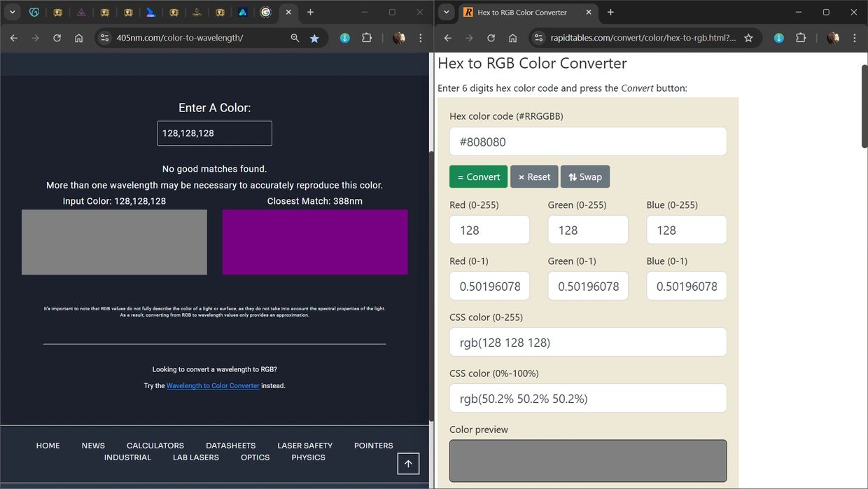Follow the Wavelength to Color Converter link
Screen dimensions: 868x489
(213, 385)
